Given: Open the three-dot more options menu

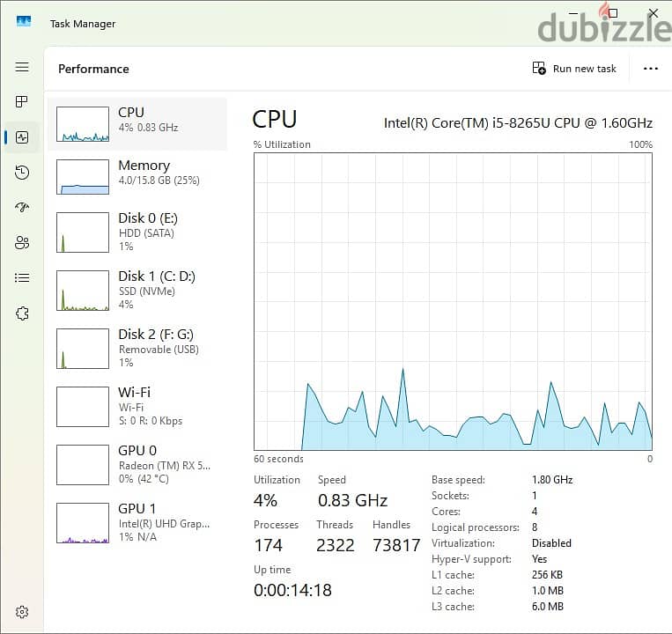Looking at the screenshot, I should (650, 69).
